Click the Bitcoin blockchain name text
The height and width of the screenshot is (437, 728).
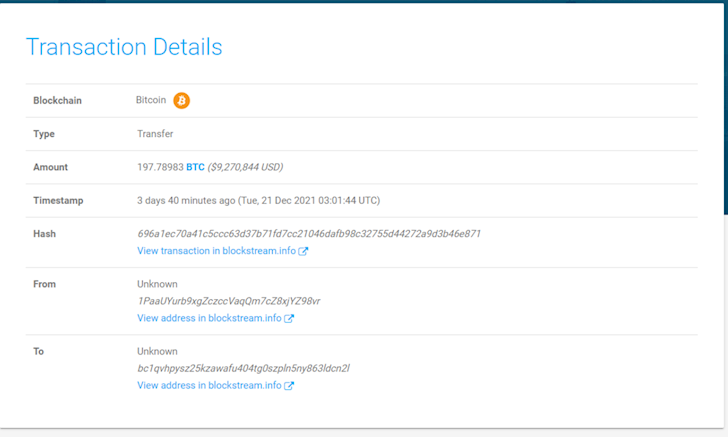[151, 100]
